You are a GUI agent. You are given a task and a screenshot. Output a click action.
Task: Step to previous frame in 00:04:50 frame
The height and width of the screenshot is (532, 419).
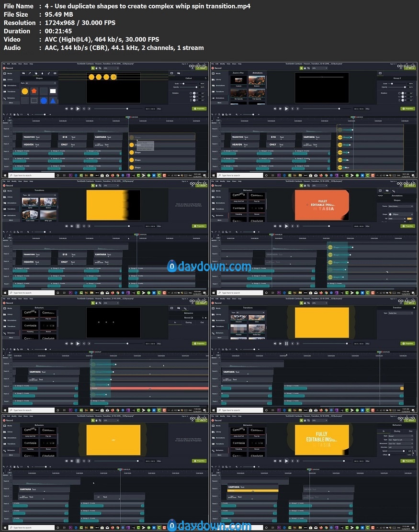click(x=275, y=109)
